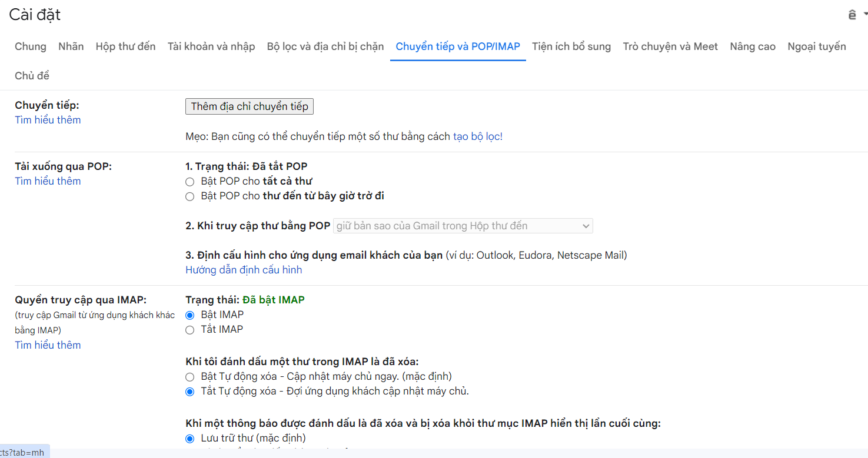Open the input language selector icon
868x458 pixels.
tap(854, 15)
